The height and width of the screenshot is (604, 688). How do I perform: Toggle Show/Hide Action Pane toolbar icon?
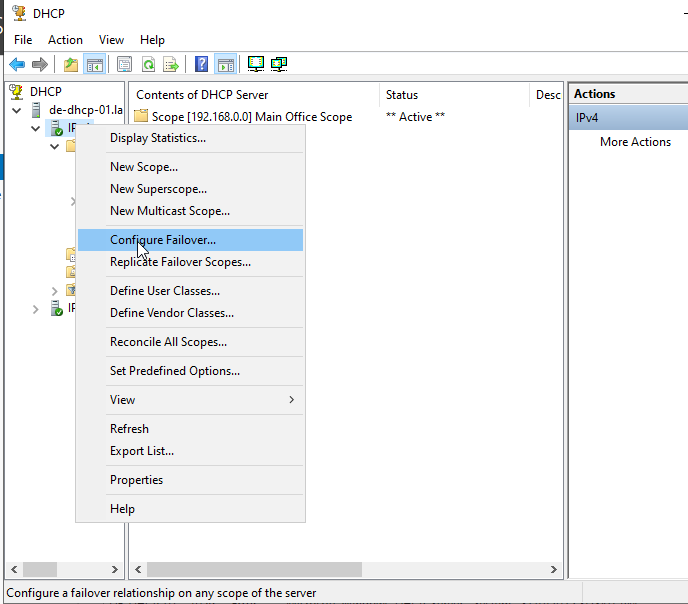[226, 65]
